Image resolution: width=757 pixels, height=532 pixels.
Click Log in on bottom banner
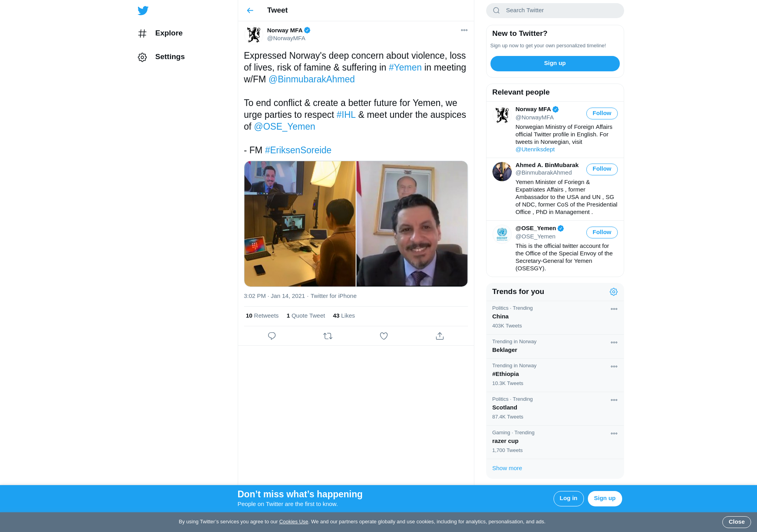point(568,499)
